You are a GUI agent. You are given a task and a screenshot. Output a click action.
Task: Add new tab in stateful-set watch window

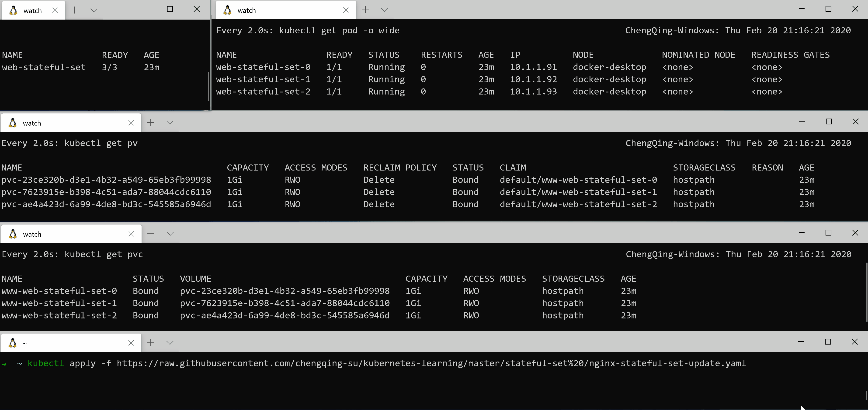click(x=75, y=10)
